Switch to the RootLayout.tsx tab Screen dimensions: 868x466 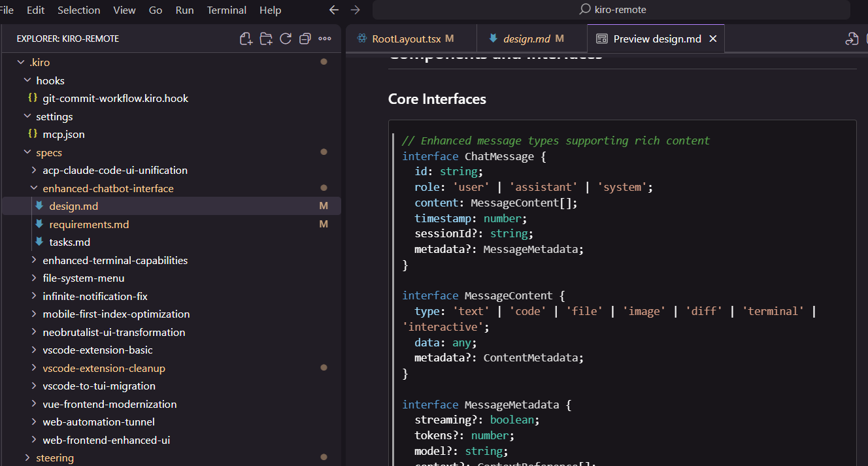(406, 39)
